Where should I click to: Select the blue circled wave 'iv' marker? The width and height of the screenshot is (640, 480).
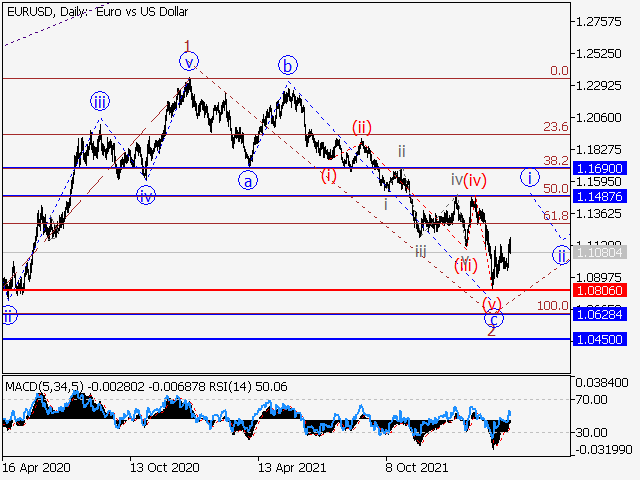coord(146,195)
